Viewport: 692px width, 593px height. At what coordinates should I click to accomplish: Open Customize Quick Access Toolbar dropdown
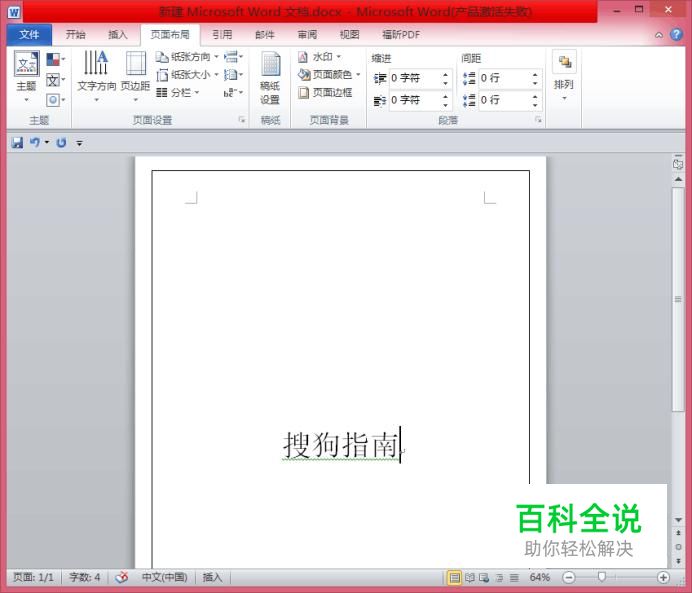[x=79, y=143]
